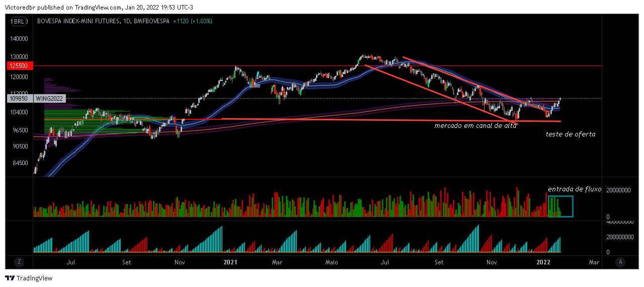Image resolution: width=644 pixels, height=287 pixels.
Task: Toggle the A auto-scale button
Action: [621, 262]
